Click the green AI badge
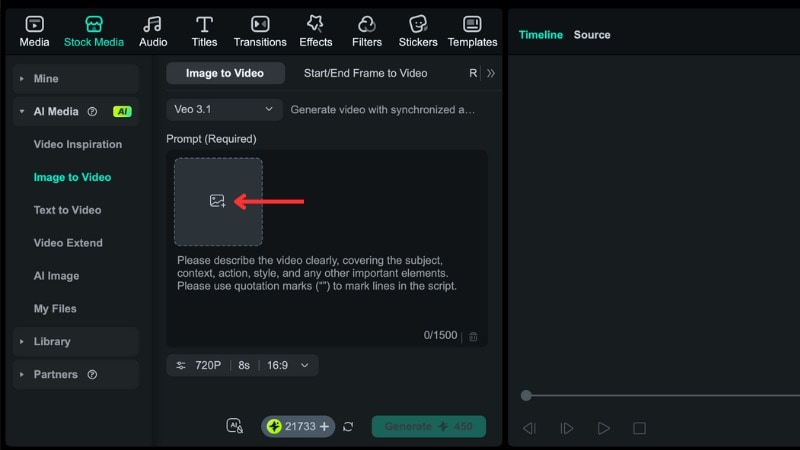800x450 pixels. pyautogui.click(x=122, y=112)
